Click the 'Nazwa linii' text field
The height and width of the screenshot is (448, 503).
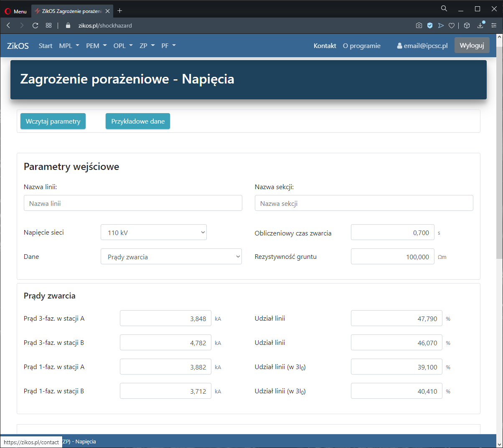click(x=133, y=203)
